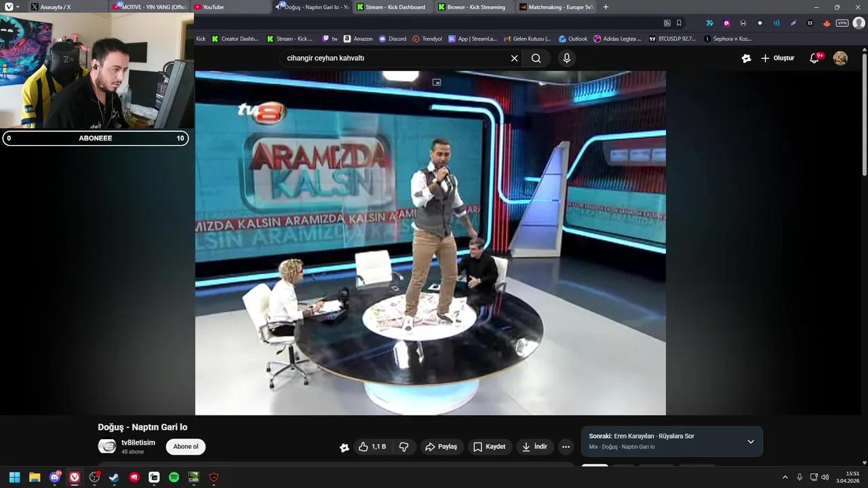Open the browser profile avatar

[859, 23]
